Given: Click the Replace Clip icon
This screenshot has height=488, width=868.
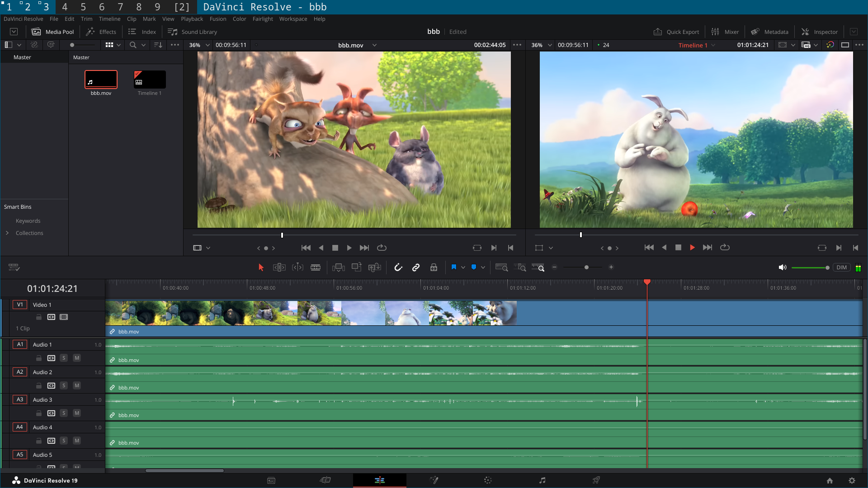Looking at the screenshot, I should [x=375, y=267].
